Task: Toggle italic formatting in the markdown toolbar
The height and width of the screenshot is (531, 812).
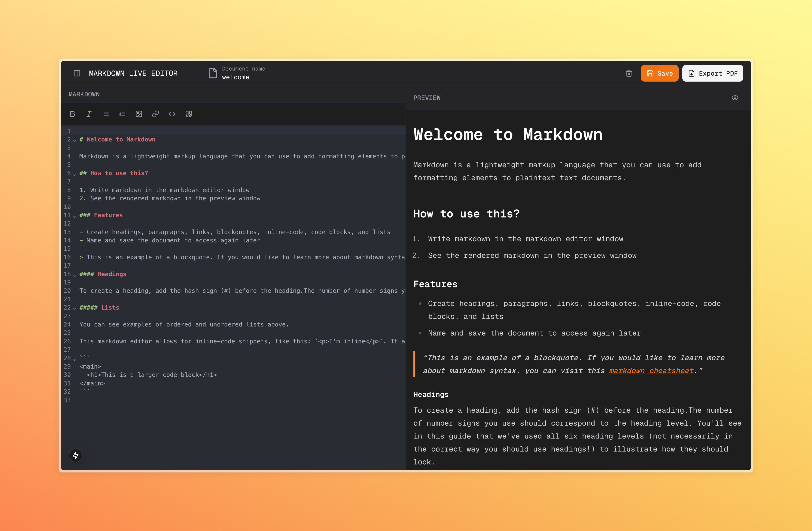Action: 89,114
